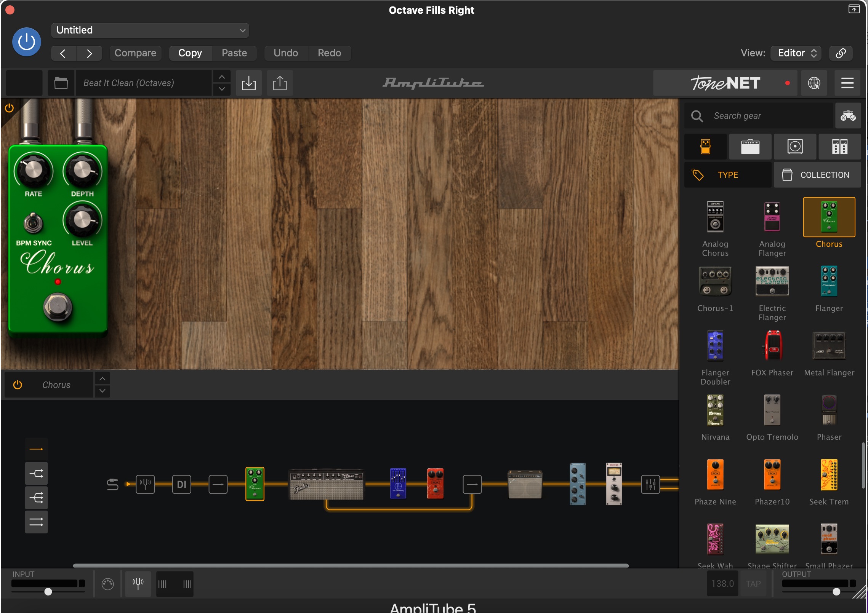Image resolution: width=868 pixels, height=613 pixels.
Task: Select the single serial routing icon
Action: 36,449
